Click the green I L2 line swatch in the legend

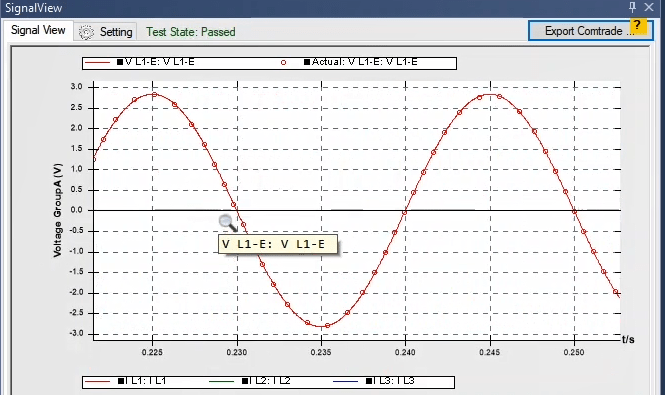[x=222, y=381]
